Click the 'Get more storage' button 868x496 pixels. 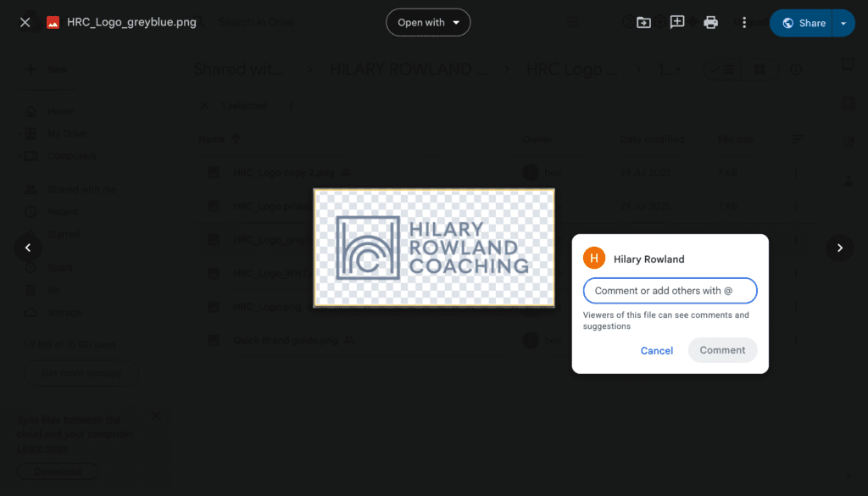tap(81, 373)
